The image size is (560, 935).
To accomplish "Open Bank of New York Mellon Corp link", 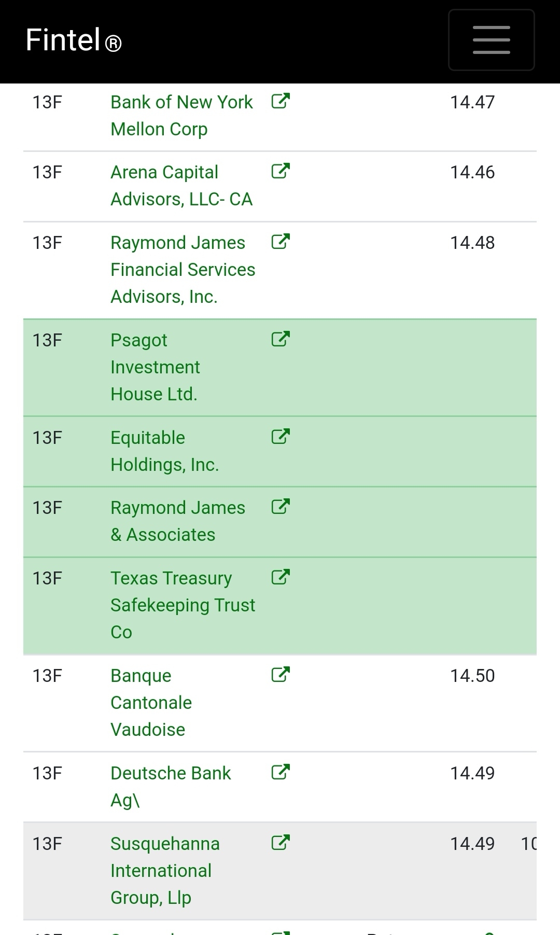I will (x=181, y=116).
